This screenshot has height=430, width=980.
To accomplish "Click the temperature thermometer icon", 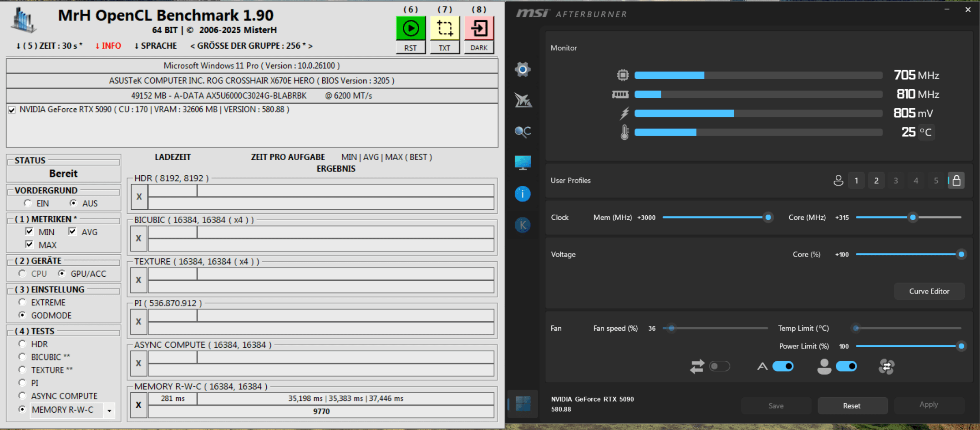I will pos(625,132).
